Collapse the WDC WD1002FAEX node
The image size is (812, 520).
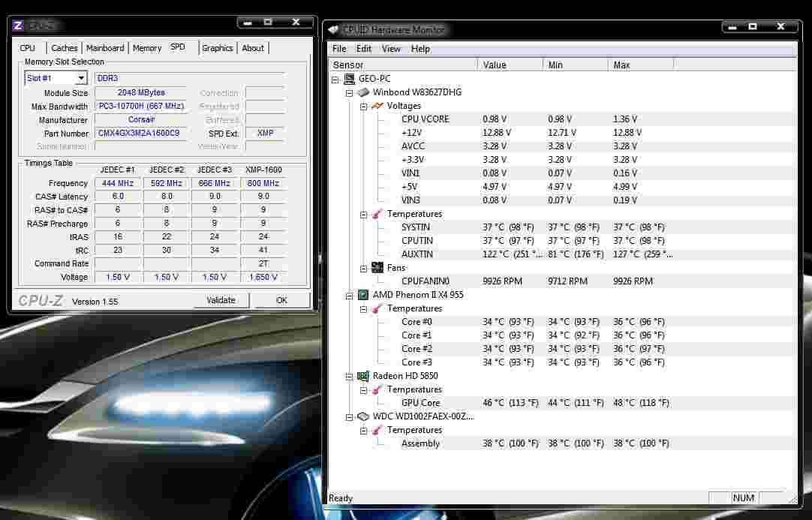[x=350, y=417]
